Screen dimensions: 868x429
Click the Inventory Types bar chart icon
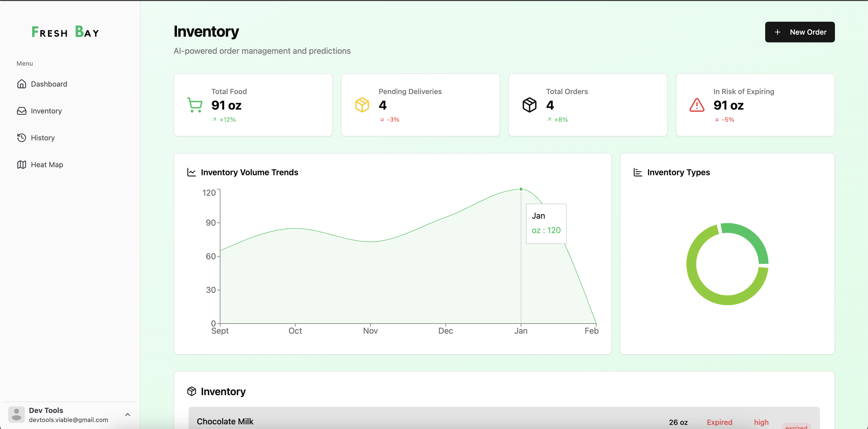click(x=638, y=173)
